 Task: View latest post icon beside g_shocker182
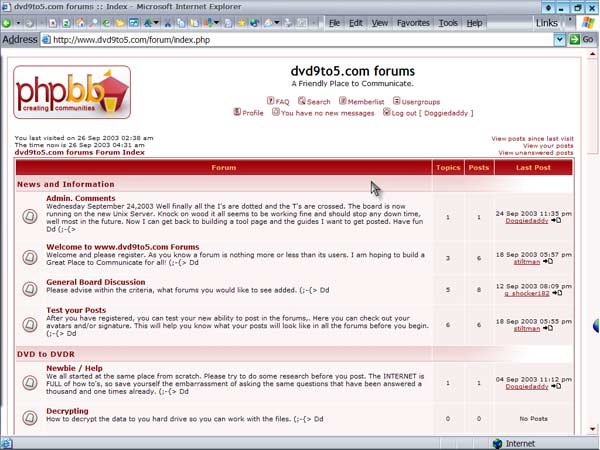pyautogui.click(x=557, y=293)
